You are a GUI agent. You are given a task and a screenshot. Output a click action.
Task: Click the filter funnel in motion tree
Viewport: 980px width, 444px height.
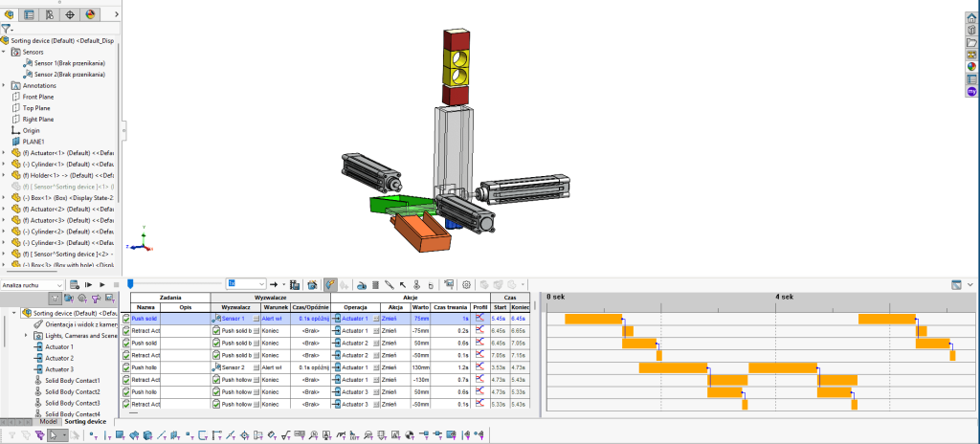click(x=55, y=299)
